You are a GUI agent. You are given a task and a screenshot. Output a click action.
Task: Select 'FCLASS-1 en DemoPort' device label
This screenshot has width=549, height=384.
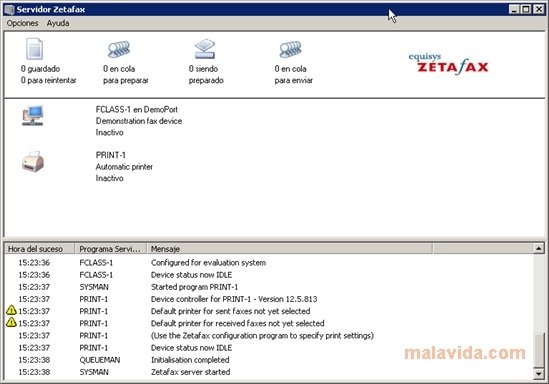[x=137, y=110]
